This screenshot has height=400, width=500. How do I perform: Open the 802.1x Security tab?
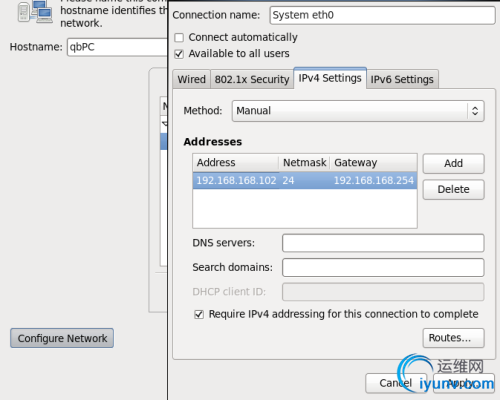(x=252, y=79)
